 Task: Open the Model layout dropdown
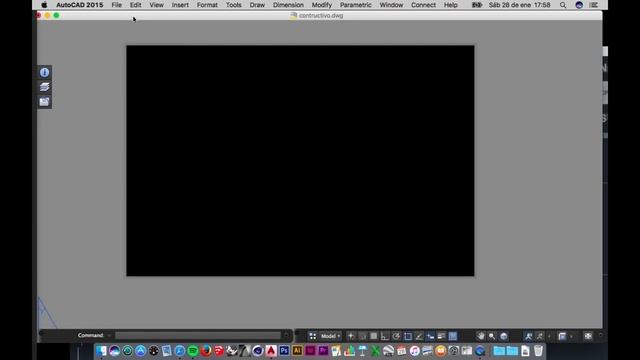(x=330, y=336)
